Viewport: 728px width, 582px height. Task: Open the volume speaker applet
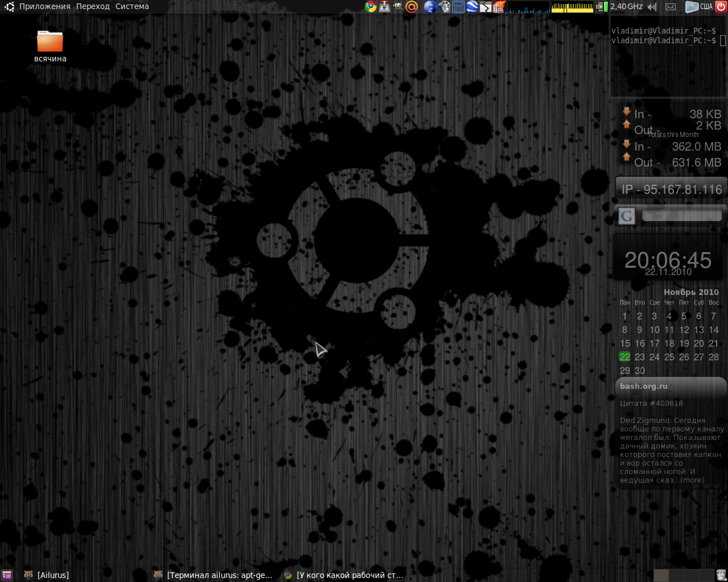(652, 7)
